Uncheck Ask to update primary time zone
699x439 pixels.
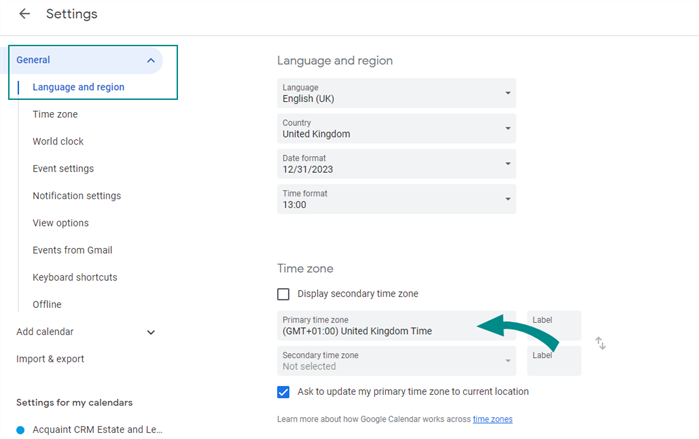point(283,391)
